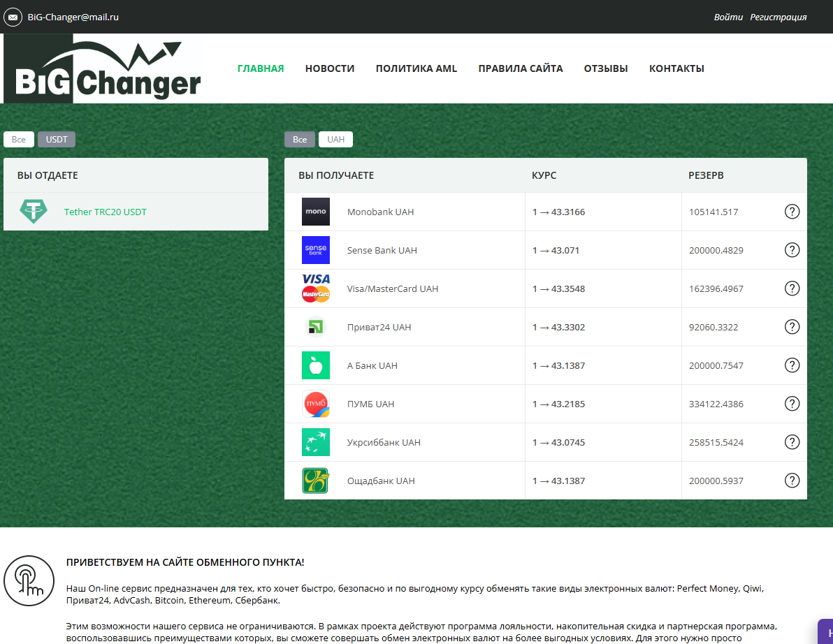Open help icon for Sense Bank UAH row
Viewport: 833px width, 644px height.
[792, 250]
